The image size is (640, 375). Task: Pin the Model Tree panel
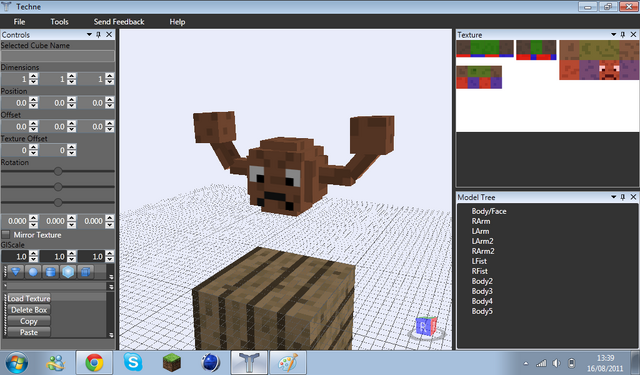pos(623,197)
